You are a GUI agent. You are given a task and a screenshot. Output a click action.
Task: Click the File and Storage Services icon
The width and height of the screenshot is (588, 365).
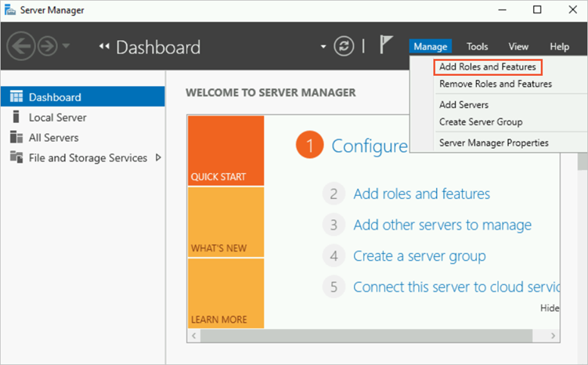(x=16, y=157)
